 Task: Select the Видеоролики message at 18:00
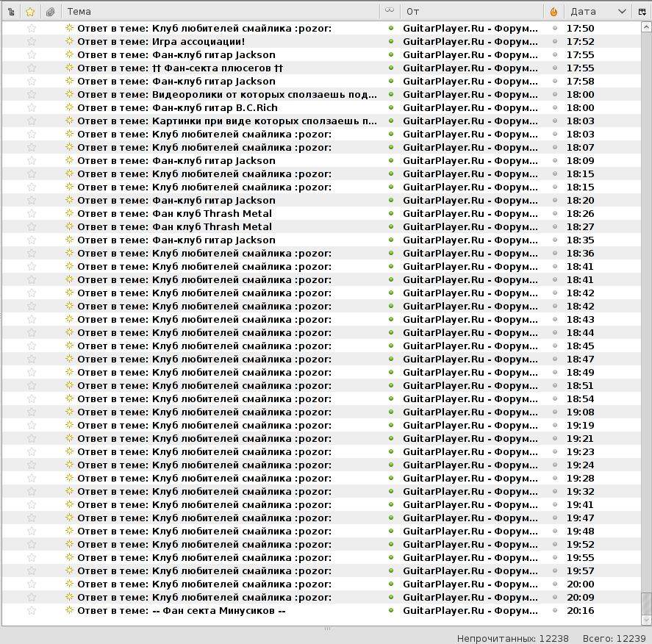(x=321, y=94)
